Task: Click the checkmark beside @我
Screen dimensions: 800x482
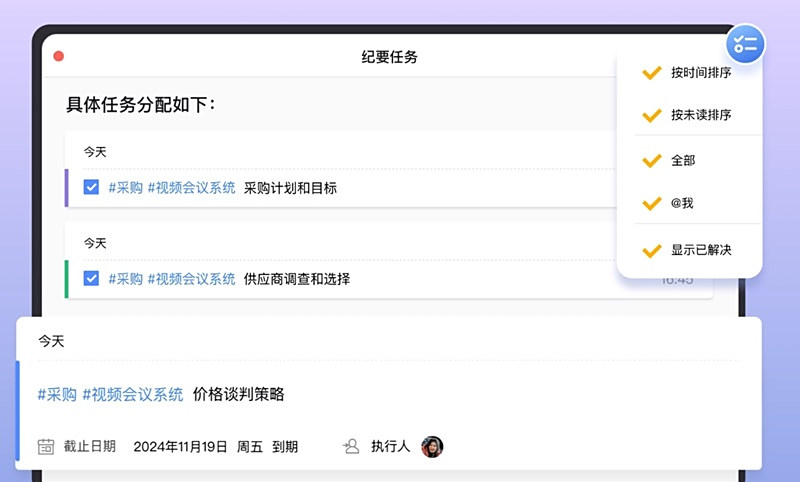Action: 652,204
